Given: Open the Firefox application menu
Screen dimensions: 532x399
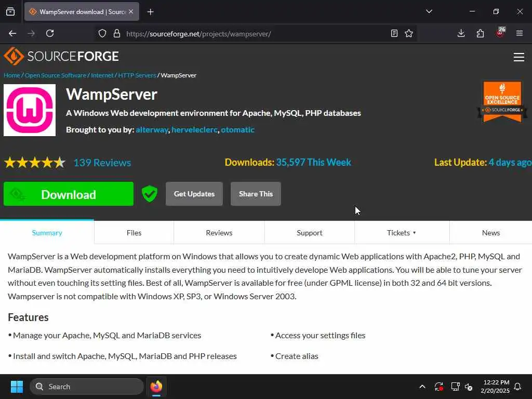Looking at the screenshot, I should click(x=519, y=33).
